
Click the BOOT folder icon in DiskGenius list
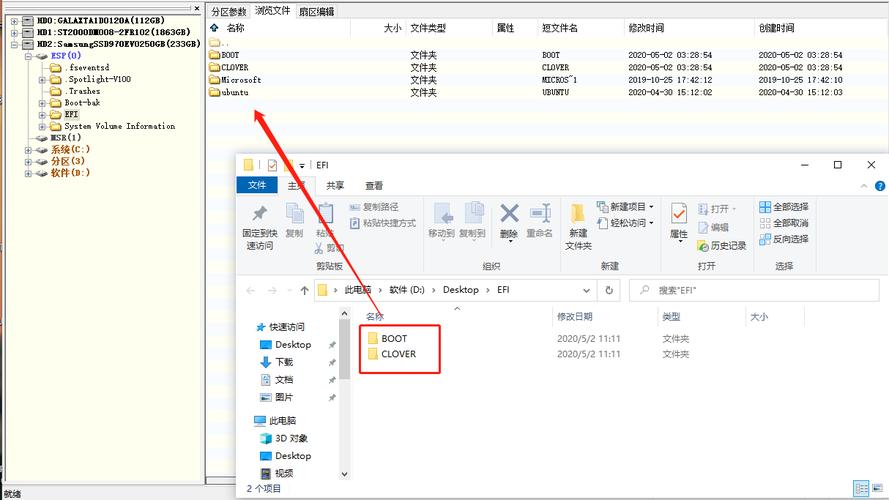point(214,55)
